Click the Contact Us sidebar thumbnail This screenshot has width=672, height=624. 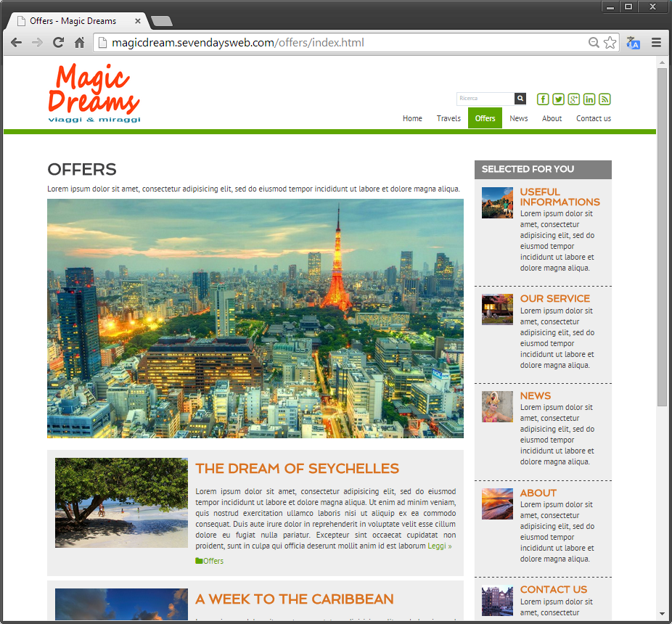pos(497,601)
